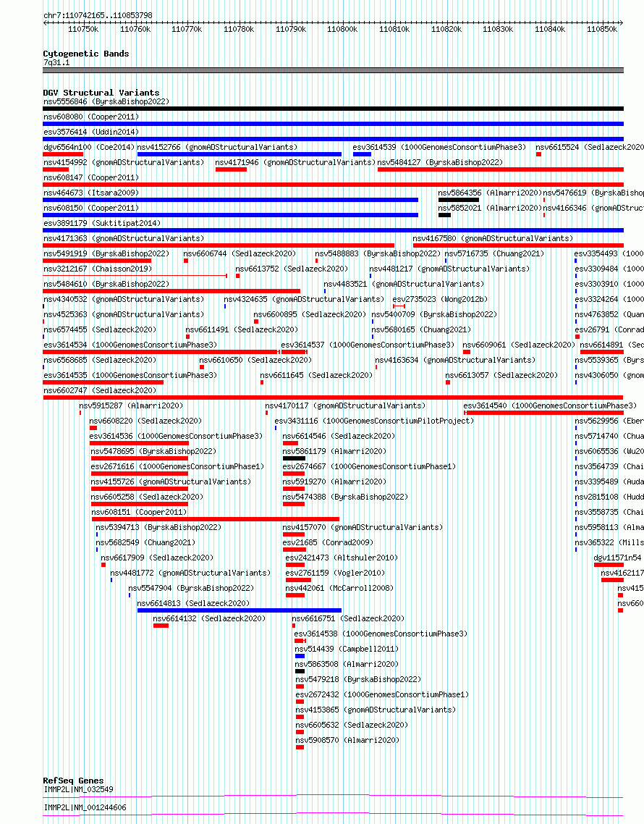Open nsv4481217 gnomAD variant label
Viewport: 644px width, 824px height.
[x=449, y=269]
